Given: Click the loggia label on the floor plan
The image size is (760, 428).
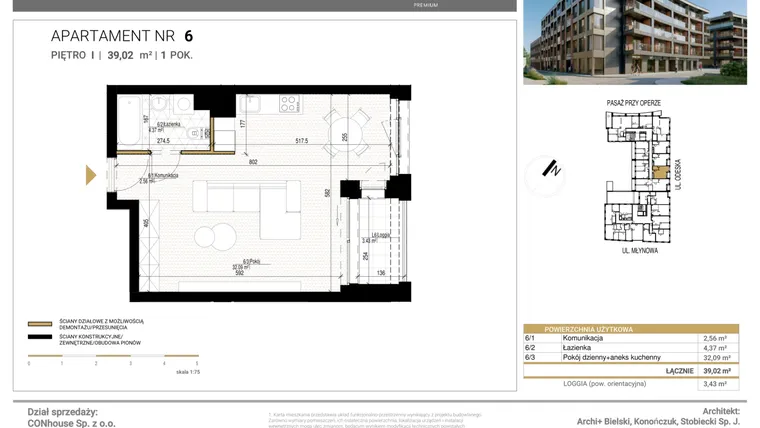Looking at the screenshot, I should (x=380, y=235).
